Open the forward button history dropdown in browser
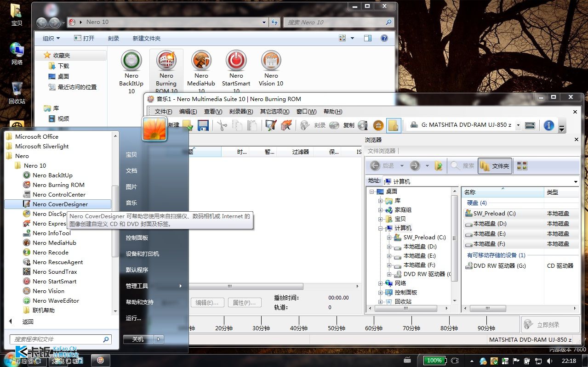Image resolution: width=588 pixels, height=367 pixels. coord(427,166)
